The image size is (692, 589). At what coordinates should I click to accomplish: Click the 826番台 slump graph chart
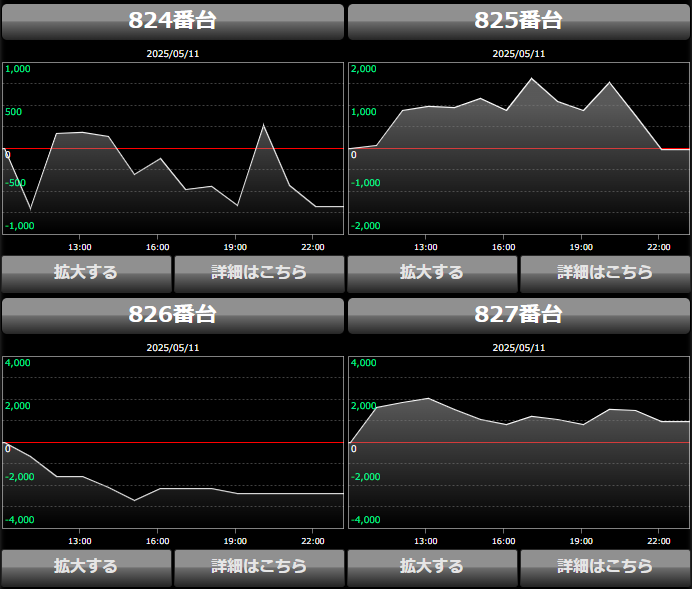tap(173, 442)
